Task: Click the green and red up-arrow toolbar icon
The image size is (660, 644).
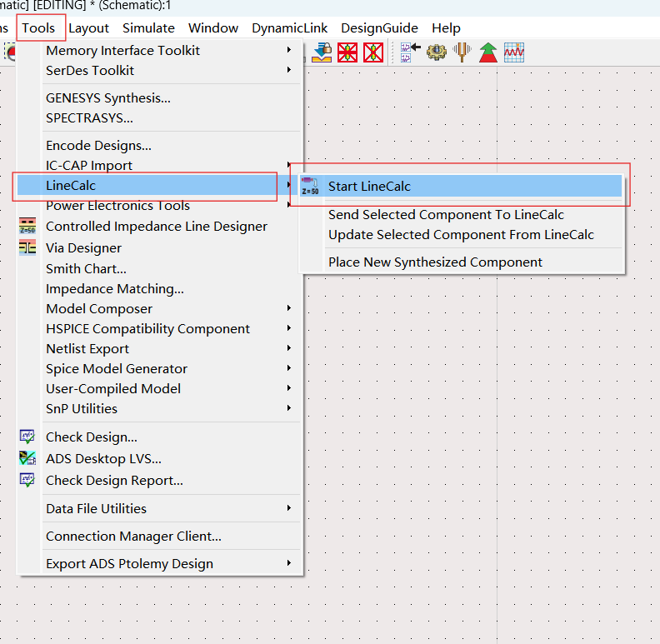Action: point(487,52)
